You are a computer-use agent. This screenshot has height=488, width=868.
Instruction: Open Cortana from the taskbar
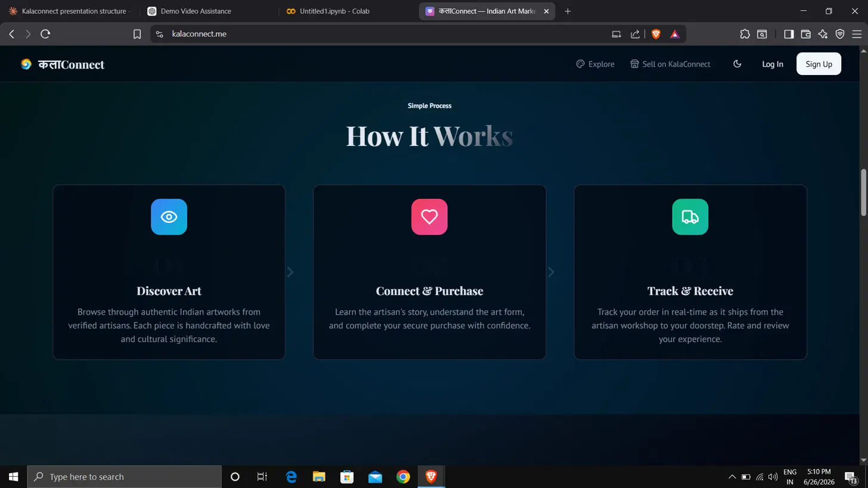[235, 477]
